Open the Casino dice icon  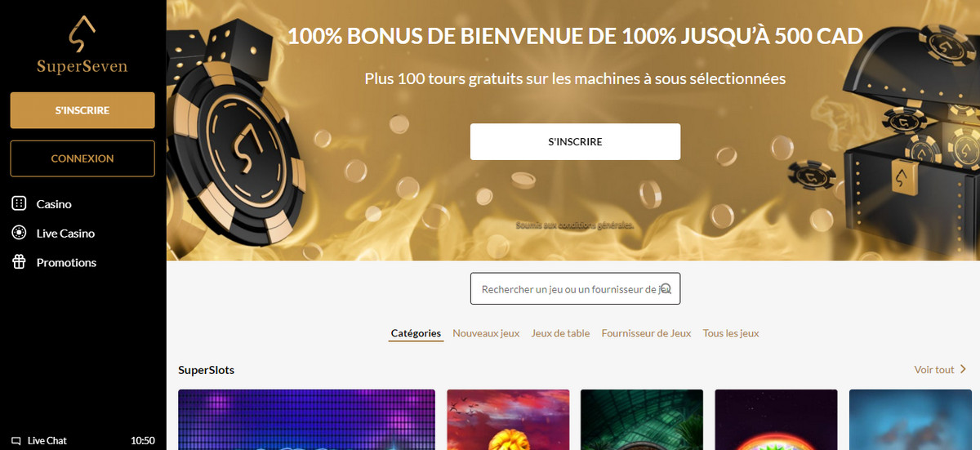[x=19, y=203]
